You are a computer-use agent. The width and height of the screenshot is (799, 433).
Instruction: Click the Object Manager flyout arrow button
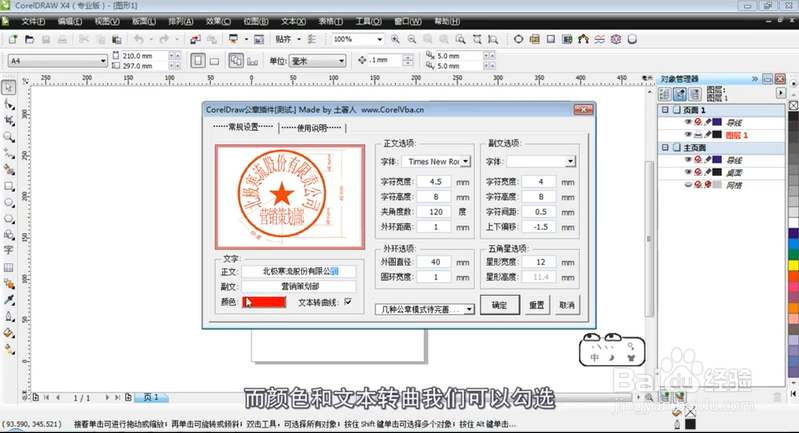pos(781,93)
